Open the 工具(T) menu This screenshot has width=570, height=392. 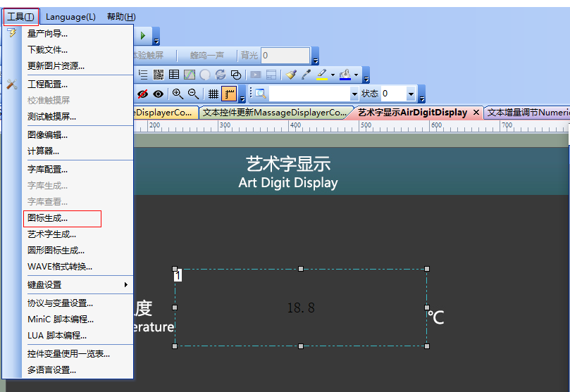[20, 17]
